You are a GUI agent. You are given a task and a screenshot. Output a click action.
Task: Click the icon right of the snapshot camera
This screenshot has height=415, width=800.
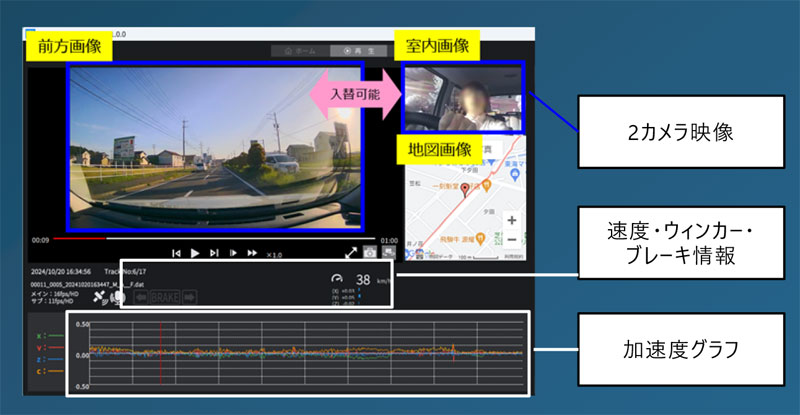tap(389, 252)
